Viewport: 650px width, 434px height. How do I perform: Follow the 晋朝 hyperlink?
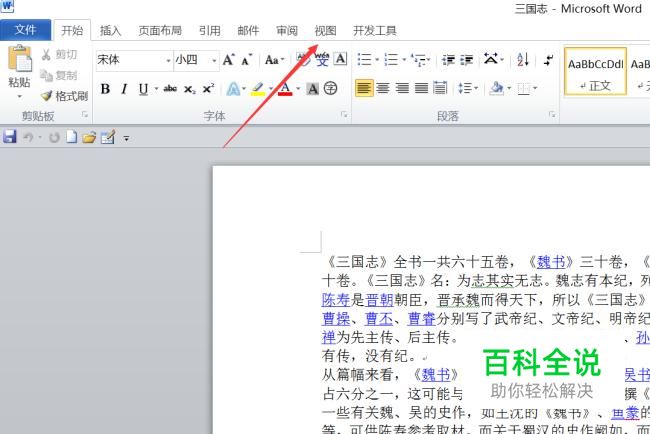tap(379, 299)
